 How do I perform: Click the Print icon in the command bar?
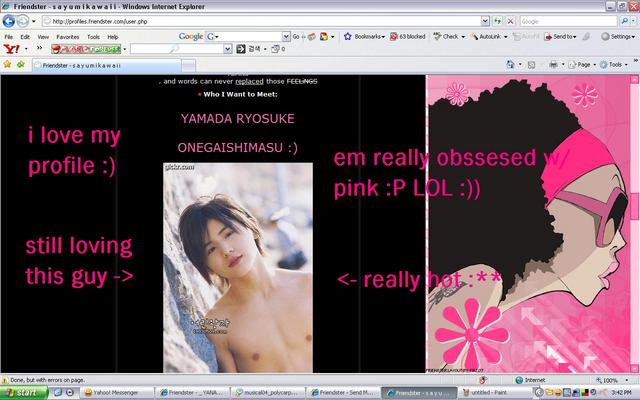pos(553,64)
